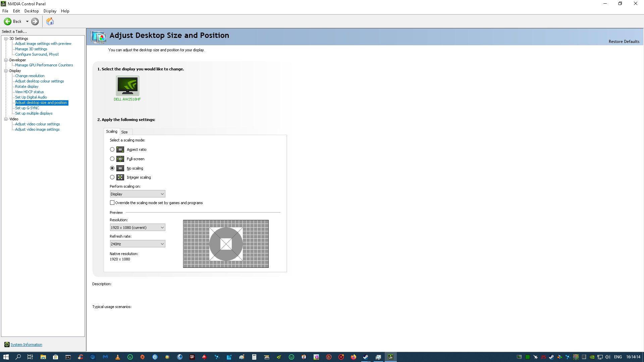Click the scaling preview test pattern
This screenshot has width=644, height=362.
coord(226,244)
